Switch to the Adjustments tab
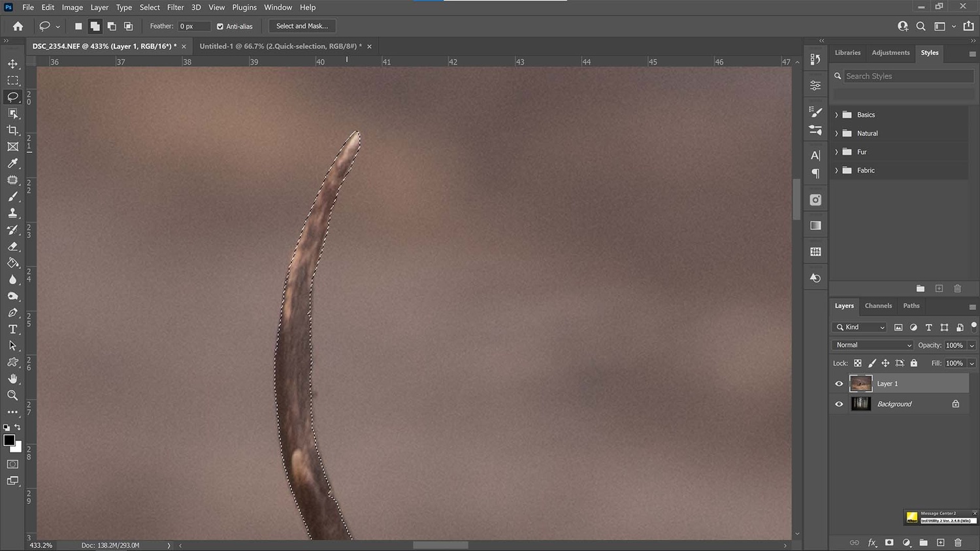980x551 pixels. 890,53
